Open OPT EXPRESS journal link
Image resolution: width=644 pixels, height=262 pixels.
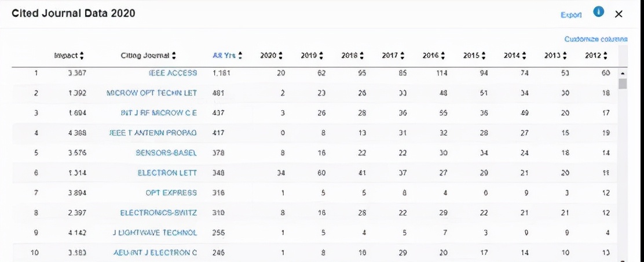171,192
